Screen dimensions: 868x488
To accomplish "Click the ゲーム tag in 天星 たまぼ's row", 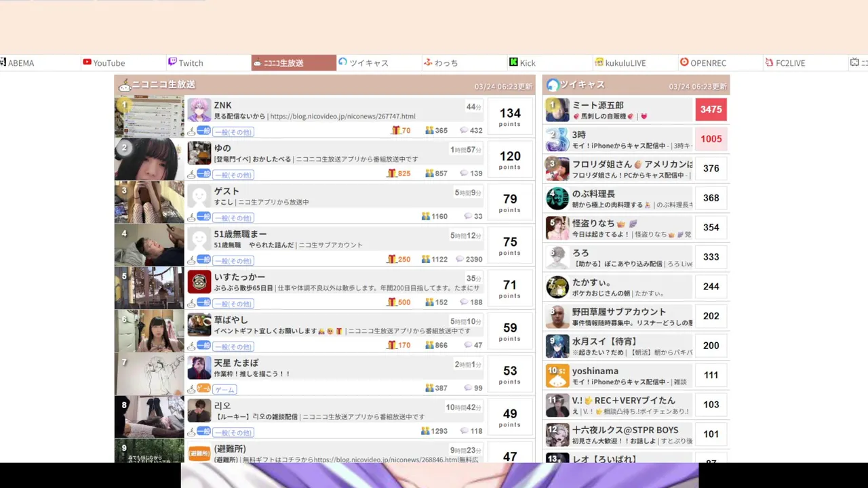I will pos(224,389).
